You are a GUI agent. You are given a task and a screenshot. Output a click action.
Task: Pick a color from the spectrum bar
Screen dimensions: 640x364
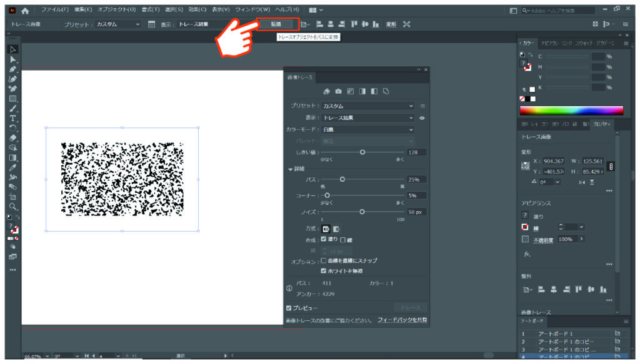click(571, 111)
